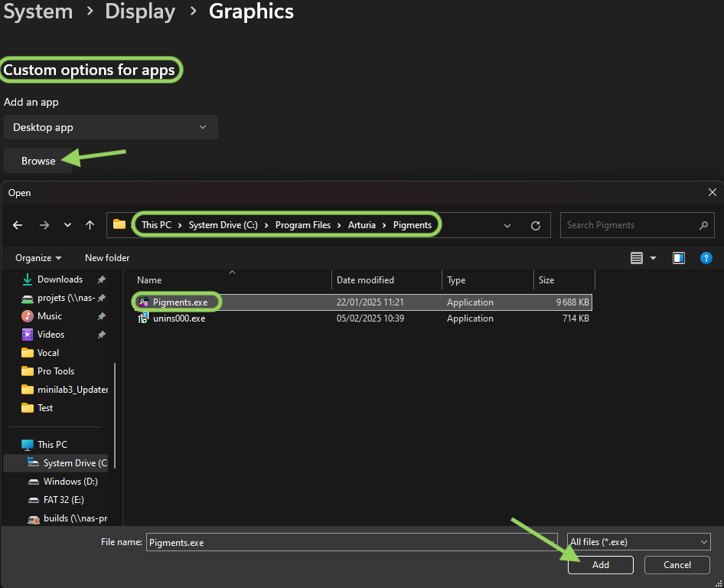Click the address bar folder icon
Viewport: 724px width, 588px height.
coord(119,224)
